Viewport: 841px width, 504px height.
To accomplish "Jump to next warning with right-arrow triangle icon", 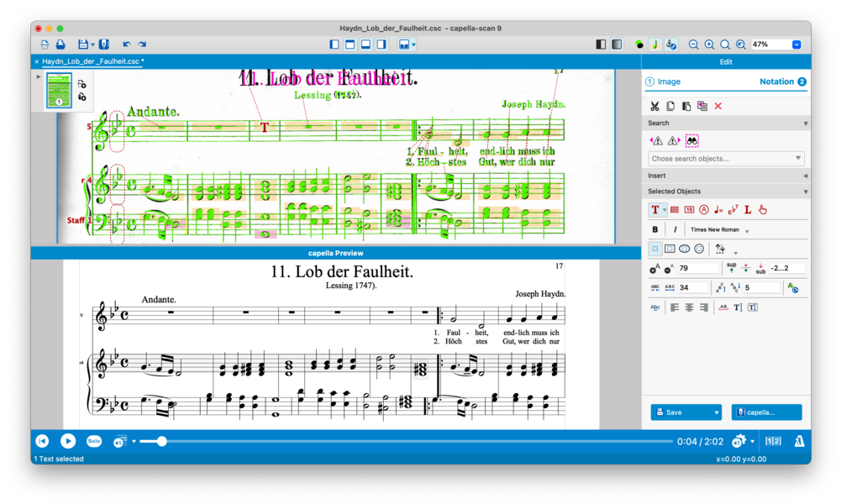I will [674, 141].
